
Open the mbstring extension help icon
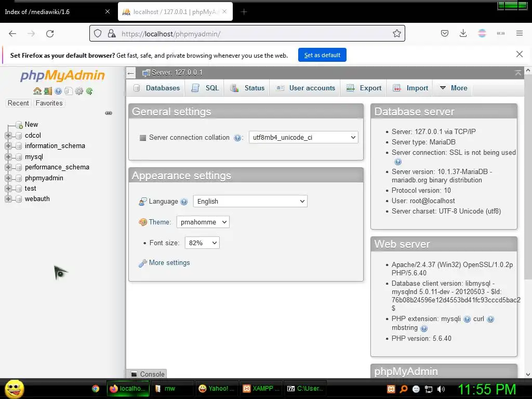(x=424, y=328)
